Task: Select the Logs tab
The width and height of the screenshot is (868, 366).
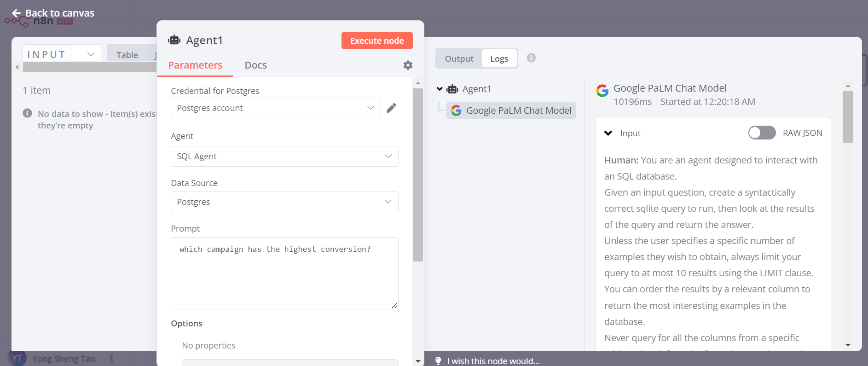Action: (x=499, y=58)
